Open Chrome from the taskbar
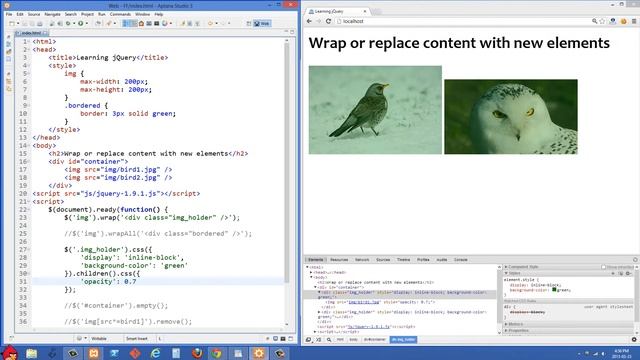The height and width of the screenshot is (360, 640). [217, 353]
